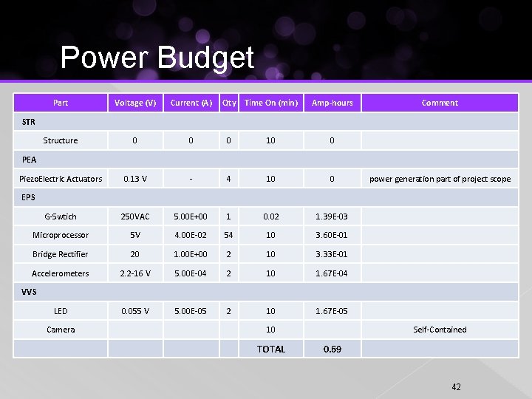Click the 0.02 time on cell
Image resolution: width=532 pixels, height=399 pixels.
tap(270, 216)
